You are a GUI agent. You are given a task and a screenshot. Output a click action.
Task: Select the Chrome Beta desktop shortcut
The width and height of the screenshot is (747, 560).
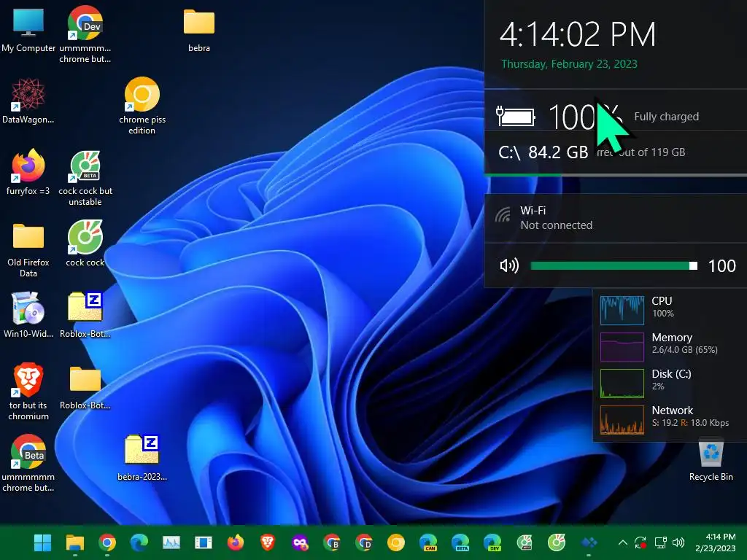tap(28, 463)
